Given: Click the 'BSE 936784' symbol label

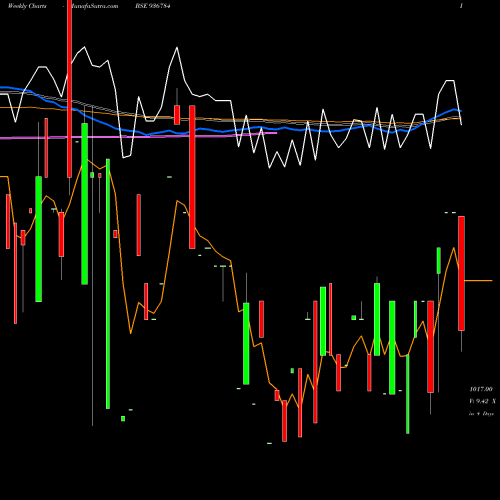Looking at the screenshot, I should pyautogui.click(x=153, y=6).
